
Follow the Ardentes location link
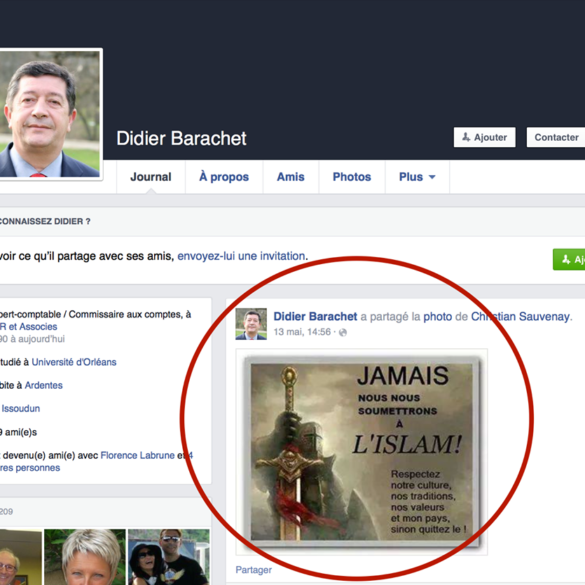coord(44,385)
